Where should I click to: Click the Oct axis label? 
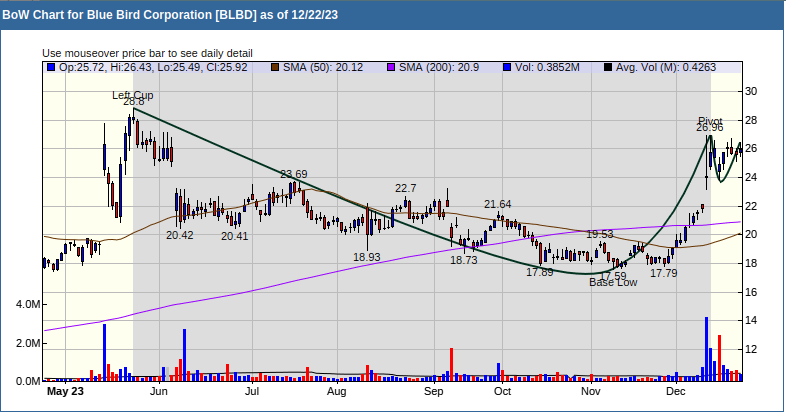[x=502, y=391]
